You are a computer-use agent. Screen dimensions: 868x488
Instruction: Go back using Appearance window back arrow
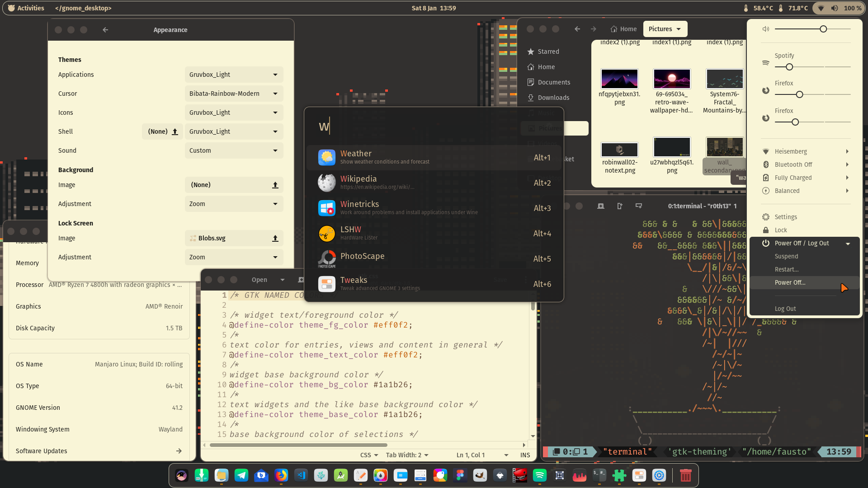[105, 30]
